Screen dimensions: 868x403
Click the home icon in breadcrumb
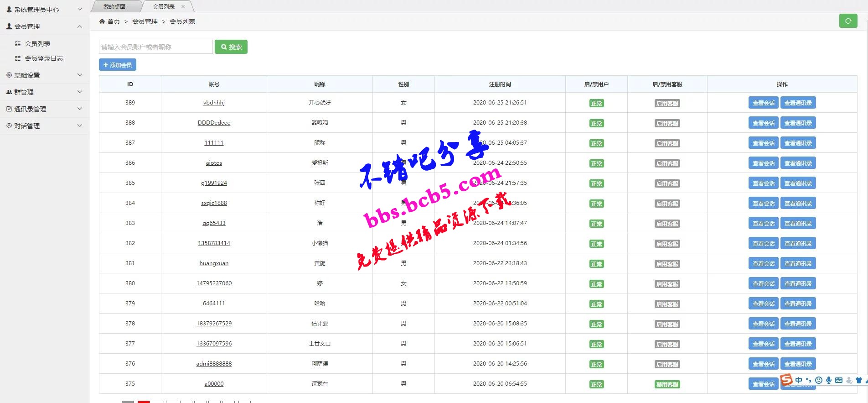[102, 21]
